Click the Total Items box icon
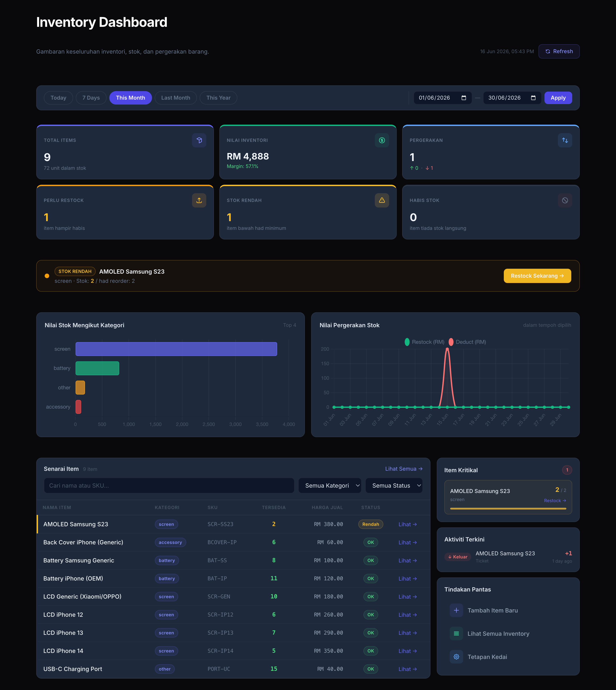 pos(199,140)
